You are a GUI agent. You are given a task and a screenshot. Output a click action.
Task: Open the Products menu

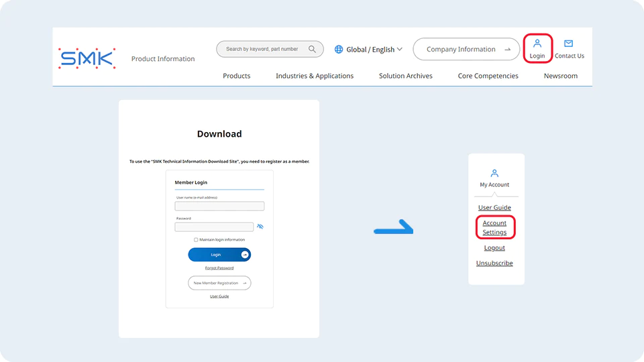tap(237, 76)
